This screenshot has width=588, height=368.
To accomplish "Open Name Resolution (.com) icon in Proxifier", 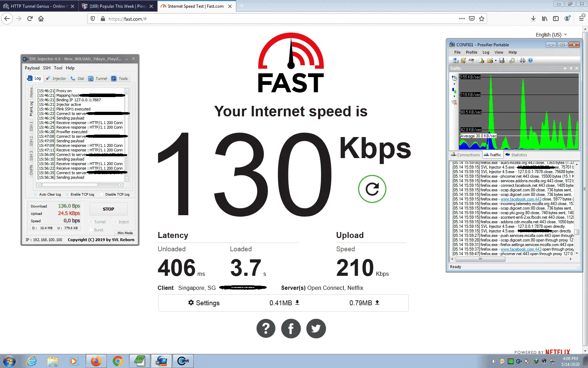I will click(471, 61).
